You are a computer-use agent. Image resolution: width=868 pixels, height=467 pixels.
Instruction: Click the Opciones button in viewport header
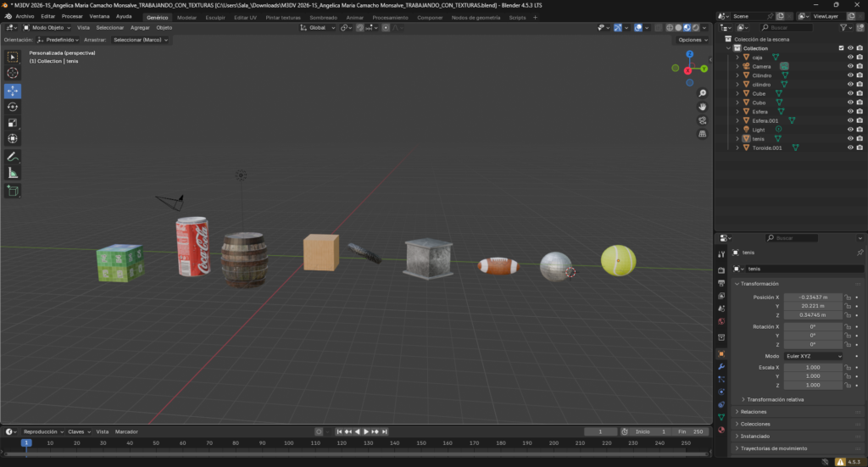(692, 40)
